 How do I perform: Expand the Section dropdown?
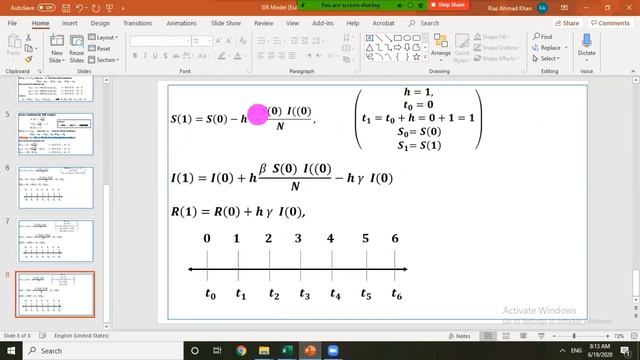pyautogui.click(x=104, y=60)
